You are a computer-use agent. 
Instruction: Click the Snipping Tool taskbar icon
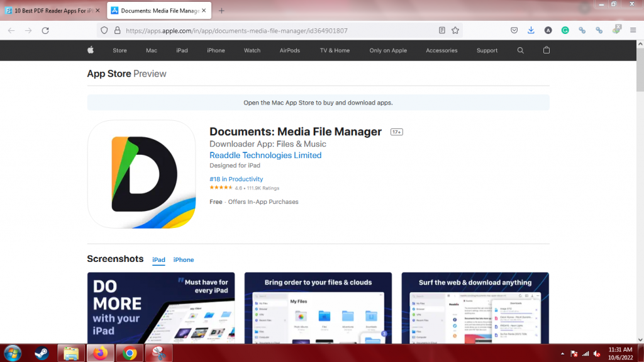point(159,353)
